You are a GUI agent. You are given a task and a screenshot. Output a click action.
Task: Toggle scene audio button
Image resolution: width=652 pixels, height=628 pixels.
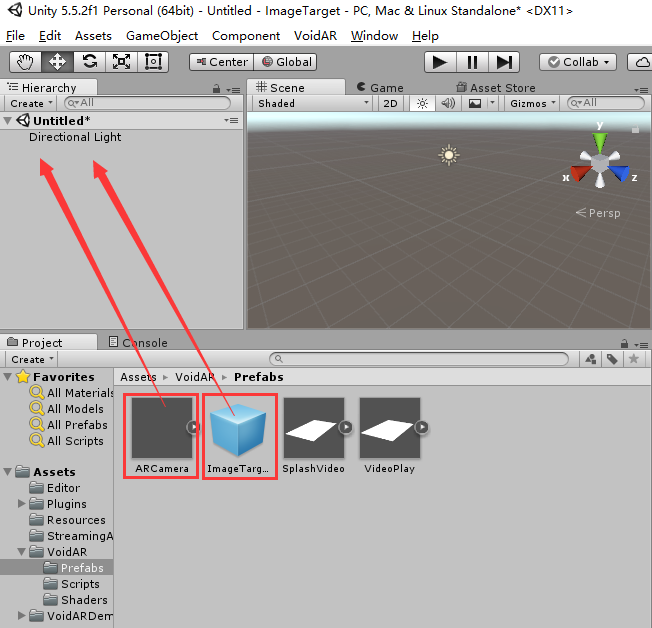coord(448,103)
